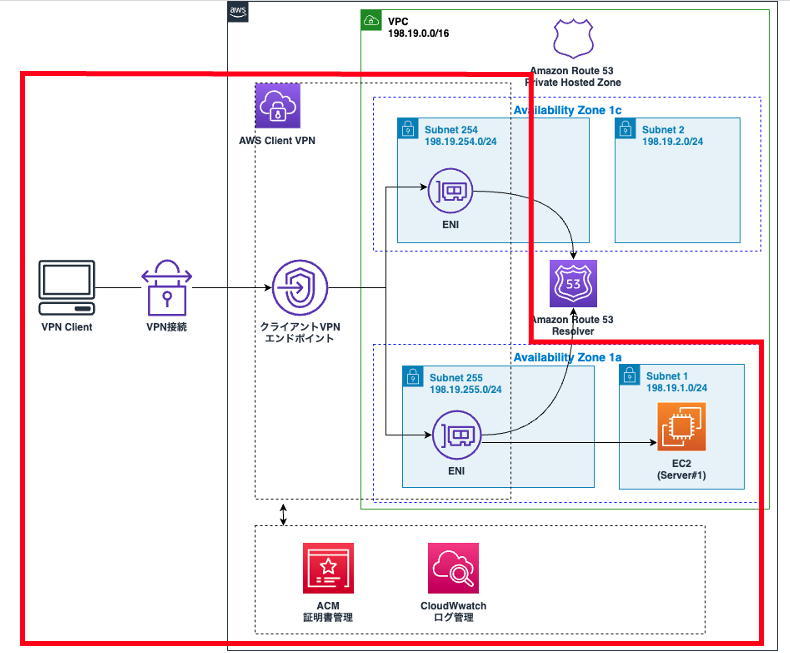Click the "Amazon Route 53 Resolver" label
The height and width of the screenshot is (653, 790).
[573, 325]
